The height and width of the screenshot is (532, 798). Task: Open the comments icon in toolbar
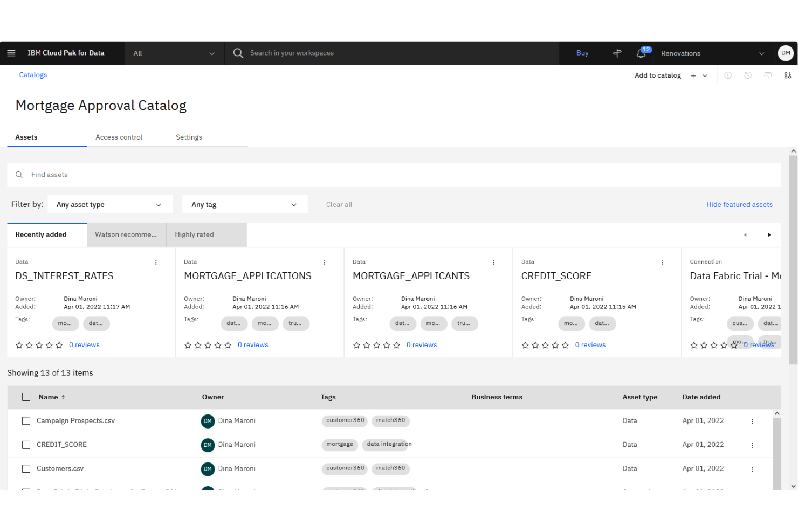(x=768, y=75)
